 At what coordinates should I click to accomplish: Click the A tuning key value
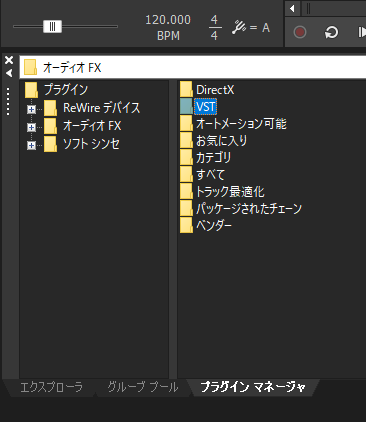pyautogui.click(x=266, y=28)
